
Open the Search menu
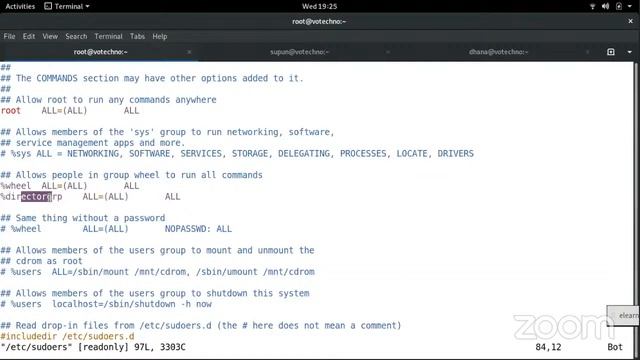[x=76, y=36]
